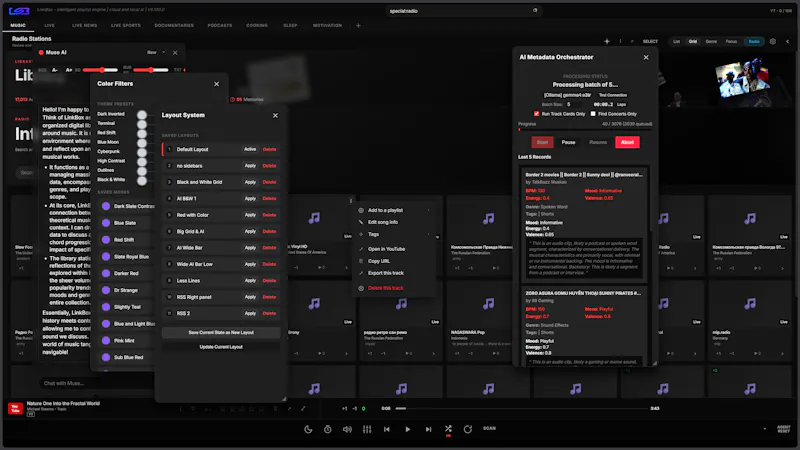Image resolution: width=800 pixels, height=450 pixels.
Task: Select Copy URL in context menu
Action: click(379, 261)
